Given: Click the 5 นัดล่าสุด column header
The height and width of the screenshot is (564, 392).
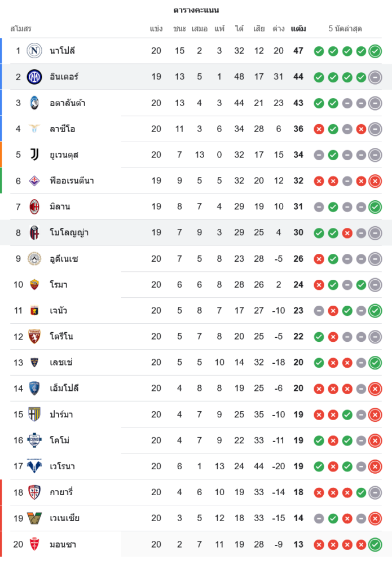Looking at the screenshot, I should [345, 28].
